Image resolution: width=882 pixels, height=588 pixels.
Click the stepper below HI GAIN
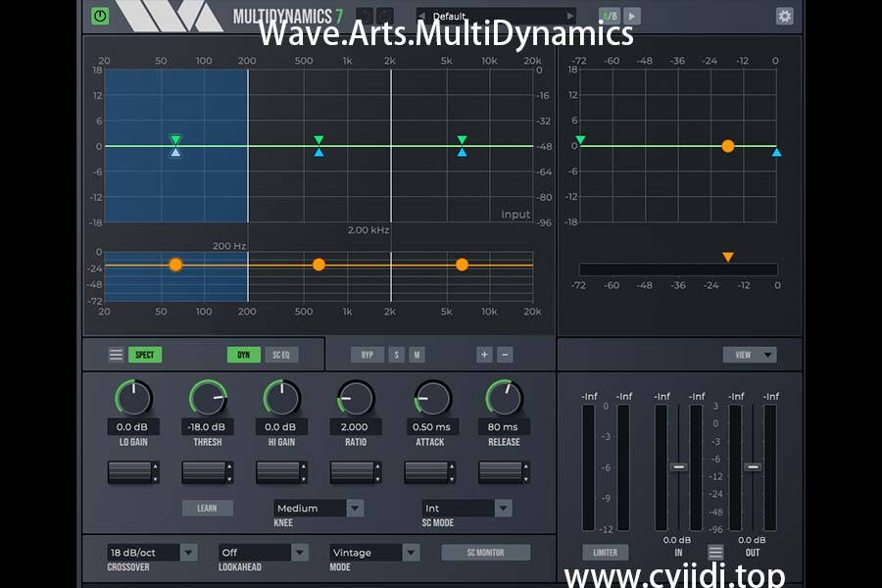tap(281, 472)
